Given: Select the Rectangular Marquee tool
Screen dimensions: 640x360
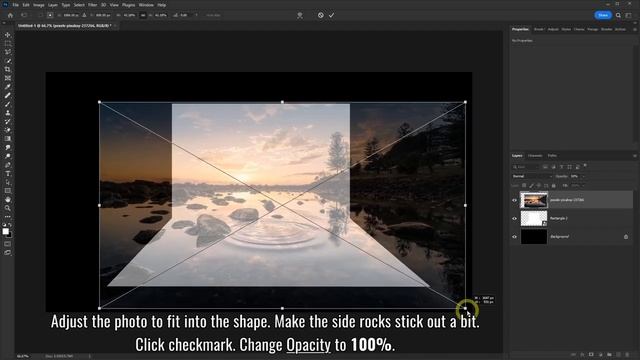Looking at the screenshot, I should [x=7, y=43].
